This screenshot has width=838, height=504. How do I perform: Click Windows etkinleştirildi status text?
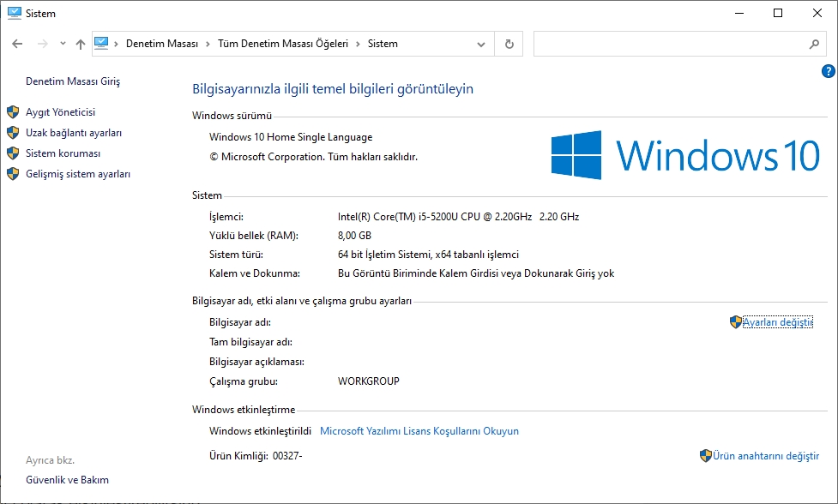pos(260,431)
